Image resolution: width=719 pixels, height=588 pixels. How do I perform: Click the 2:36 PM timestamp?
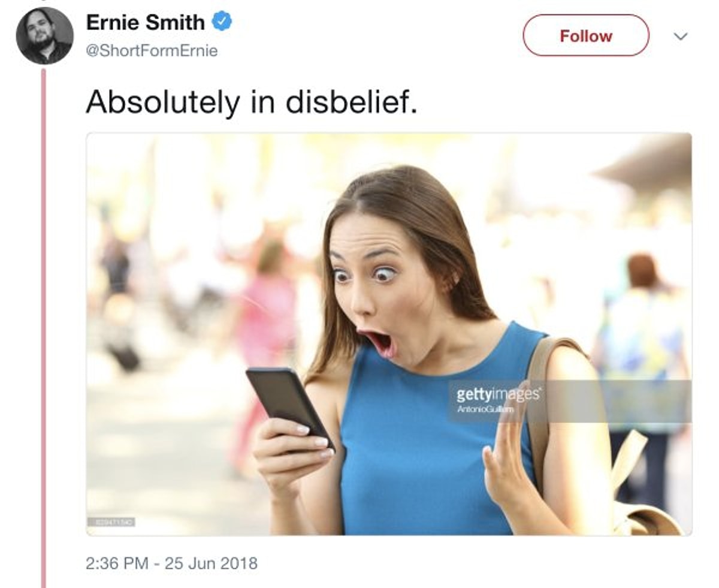tap(117, 563)
